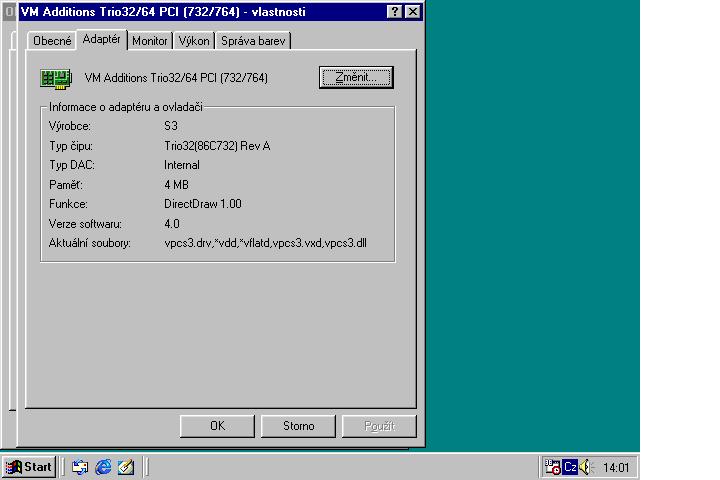Screen dimensions: 720x480
Task: Open the Cz keyboard language indicator
Action: tap(570, 467)
